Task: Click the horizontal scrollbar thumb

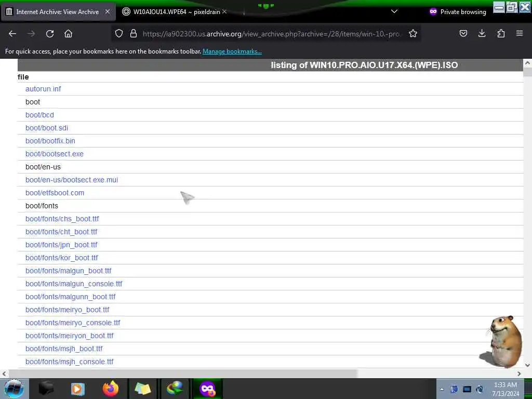Action: pos(182,374)
